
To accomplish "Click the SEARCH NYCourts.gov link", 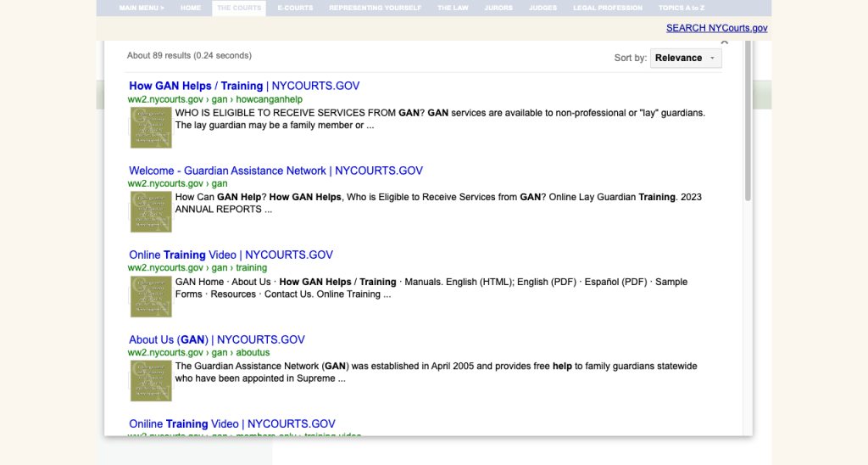I will (716, 28).
